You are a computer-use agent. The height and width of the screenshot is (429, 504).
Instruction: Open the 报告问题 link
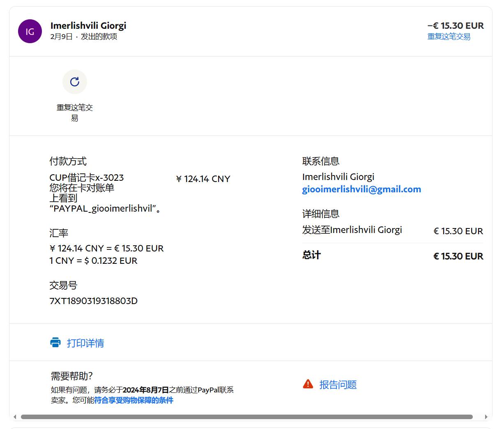pyautogui.click(x=338, y=385)
